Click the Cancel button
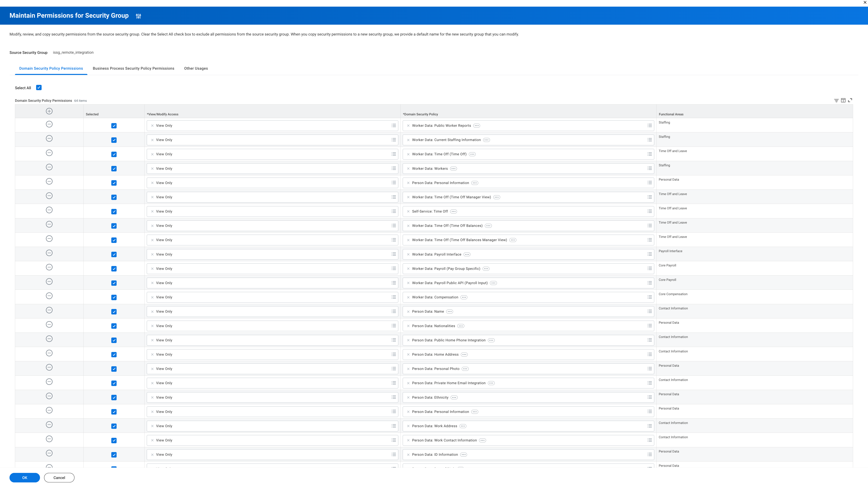The height and width of the screenshot is (487, 868). click(x=59, y=478)
